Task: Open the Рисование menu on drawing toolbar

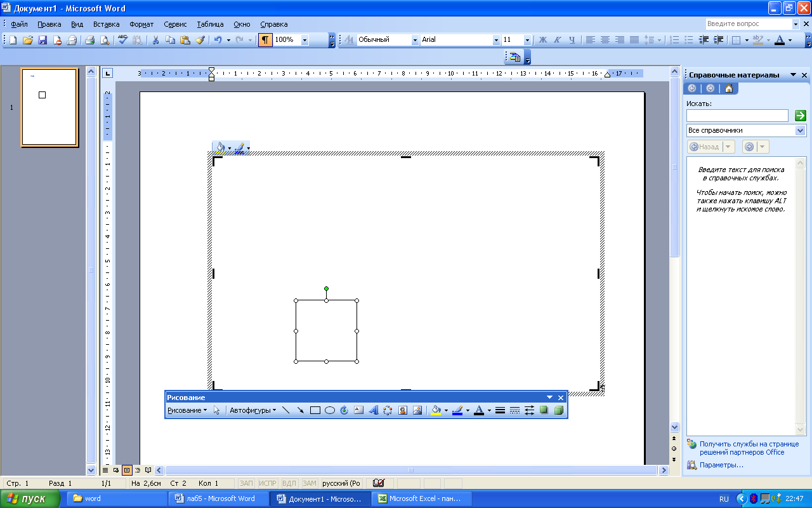Action: 187,410
